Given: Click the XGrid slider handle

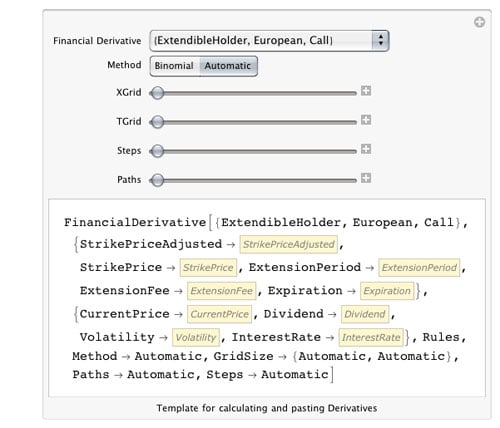Looking at the screenshot, I should (157, 93).
